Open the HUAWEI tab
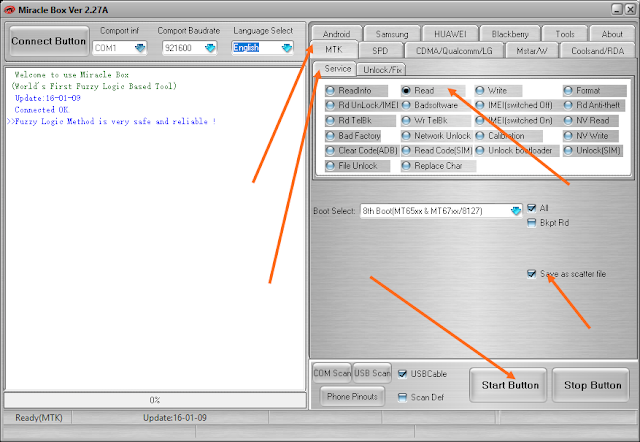 point(450,34)
